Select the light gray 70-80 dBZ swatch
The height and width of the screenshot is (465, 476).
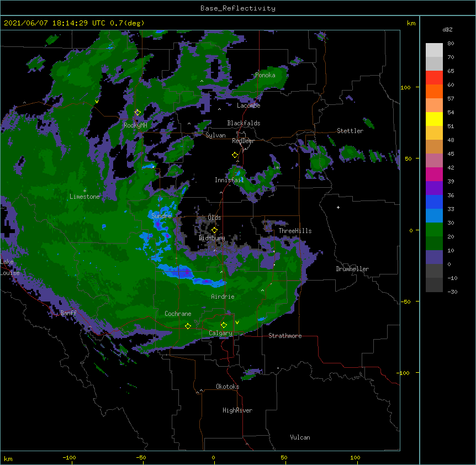click(x=434, y=50)
